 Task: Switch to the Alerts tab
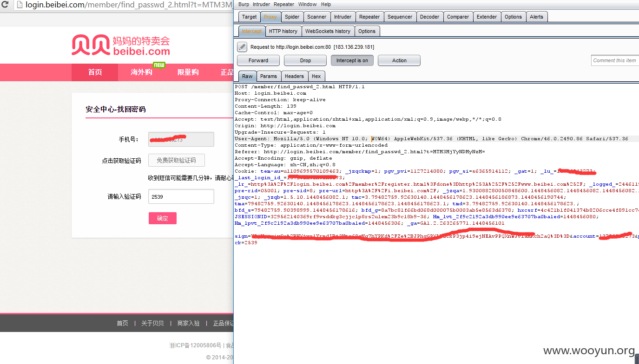(537, 17)
